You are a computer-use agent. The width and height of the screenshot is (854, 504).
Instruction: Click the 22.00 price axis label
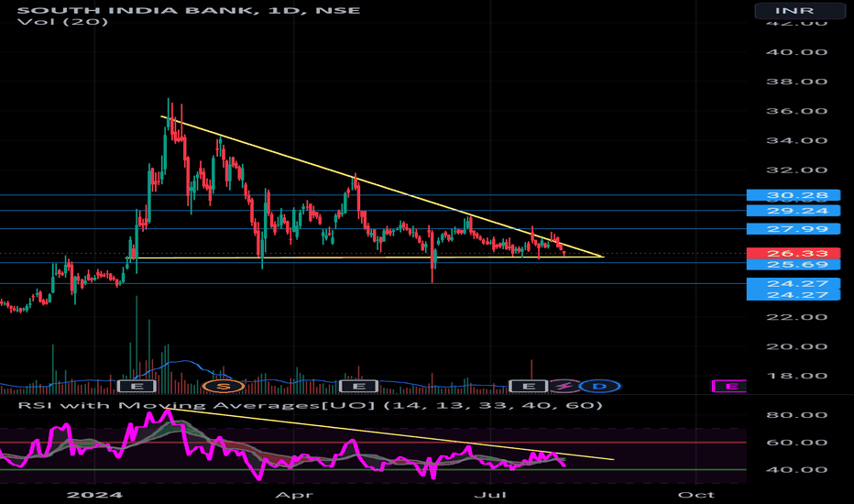pos(797,317)
